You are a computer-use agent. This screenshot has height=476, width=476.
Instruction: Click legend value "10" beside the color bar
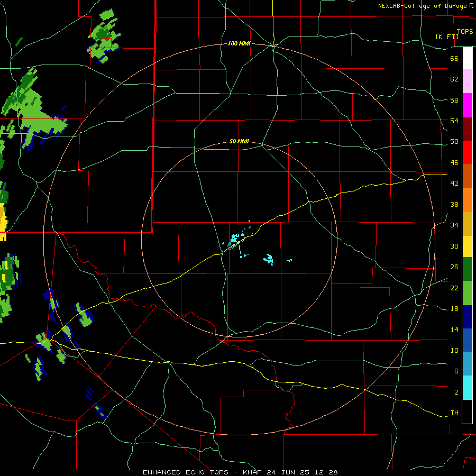454,351
